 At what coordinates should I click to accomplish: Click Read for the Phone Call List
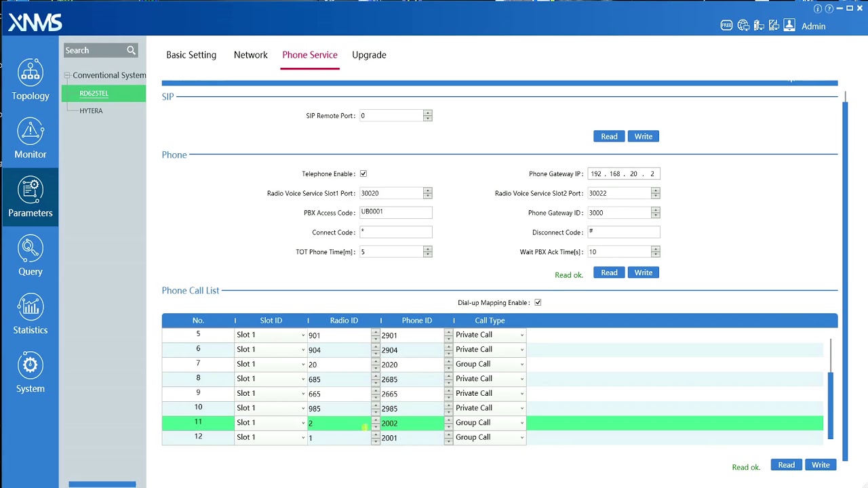click(x=786, y=465)
